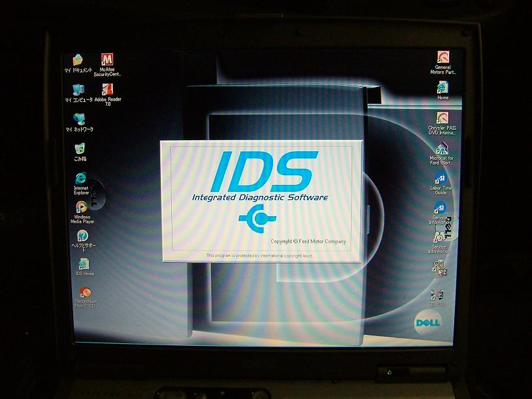Open Service Information with blue SI icon
The width and height of the screenshot is (532, 399).
point(440,213)
